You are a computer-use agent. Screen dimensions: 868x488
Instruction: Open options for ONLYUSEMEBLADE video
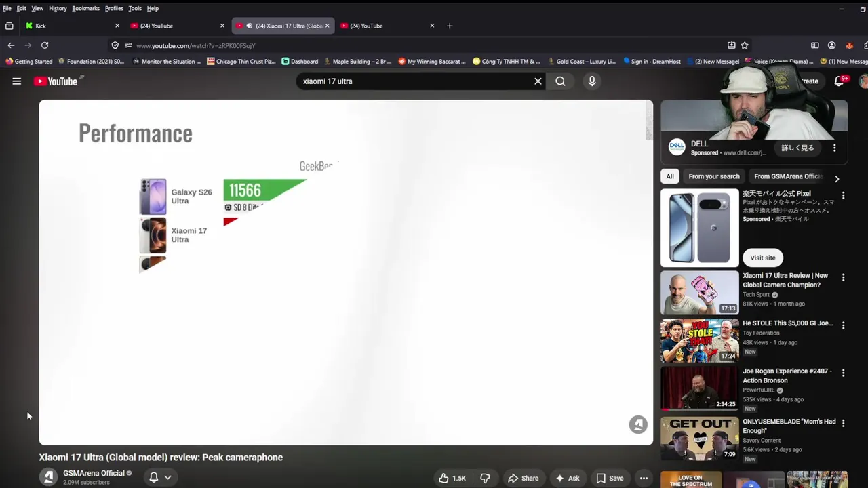(x=843, y=423)
